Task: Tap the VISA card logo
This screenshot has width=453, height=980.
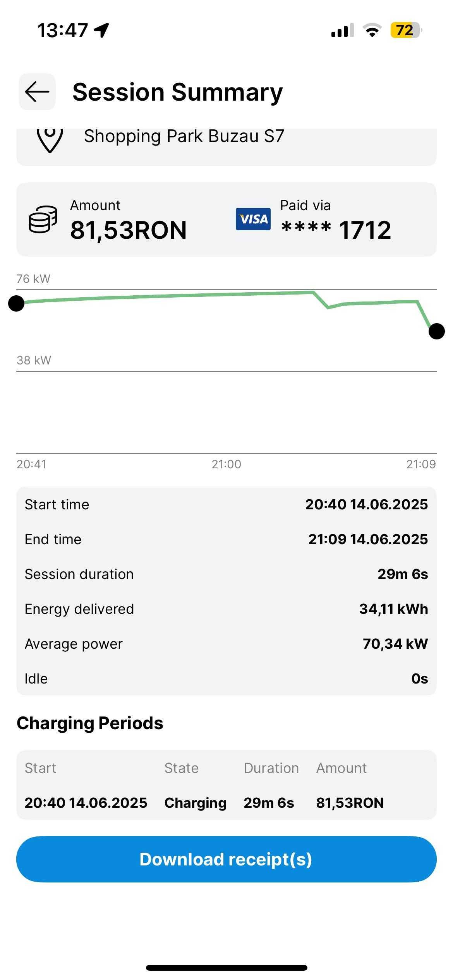Action: pyautogui.click(x=253, y=219)
